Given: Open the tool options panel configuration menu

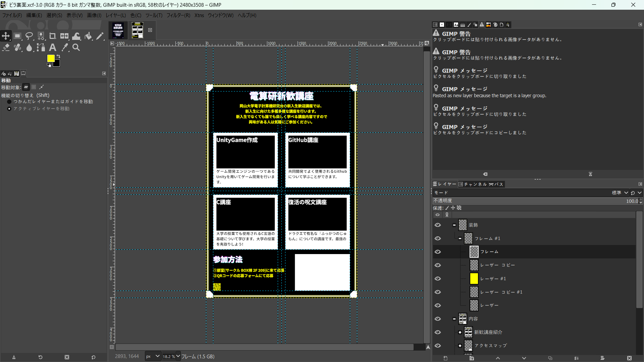Looking at the screenshot, I should click(x=104, y=73).
